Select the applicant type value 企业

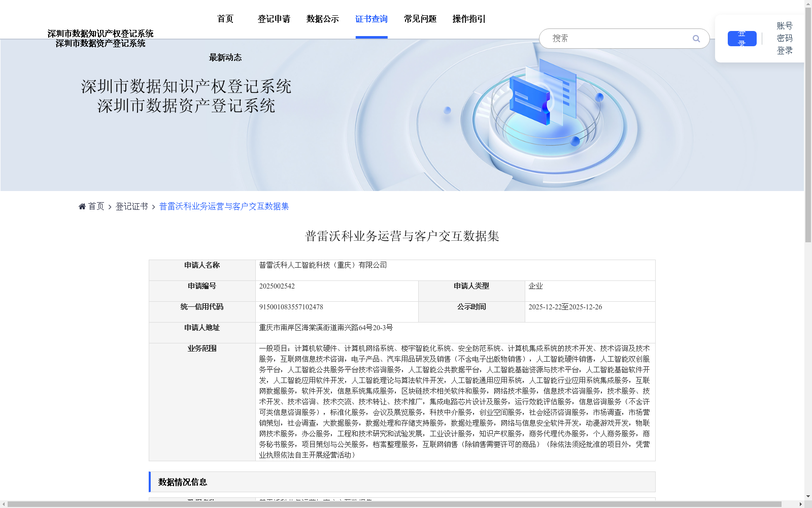click(535, 286)
